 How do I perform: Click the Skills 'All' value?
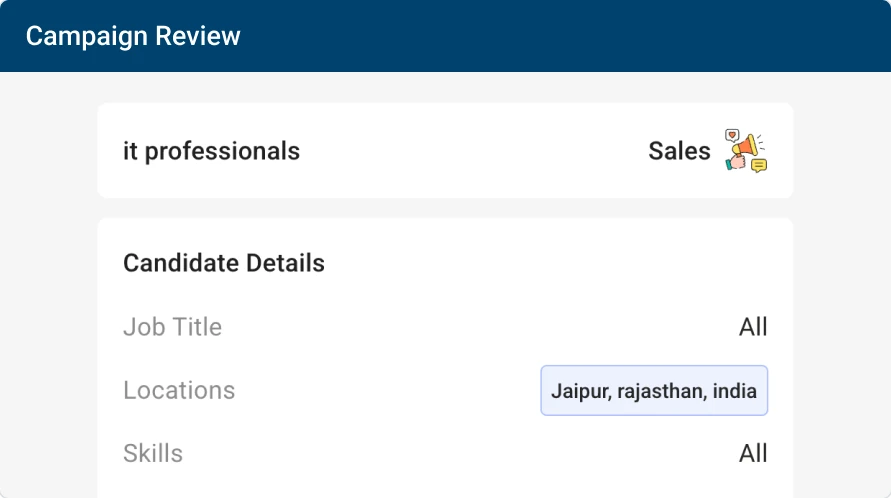coord(753,453)
